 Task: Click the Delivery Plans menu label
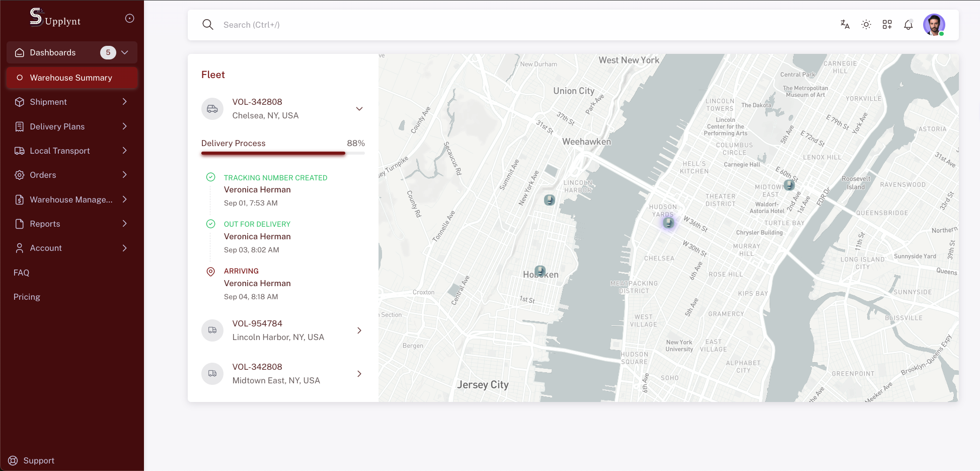[57, 126]
